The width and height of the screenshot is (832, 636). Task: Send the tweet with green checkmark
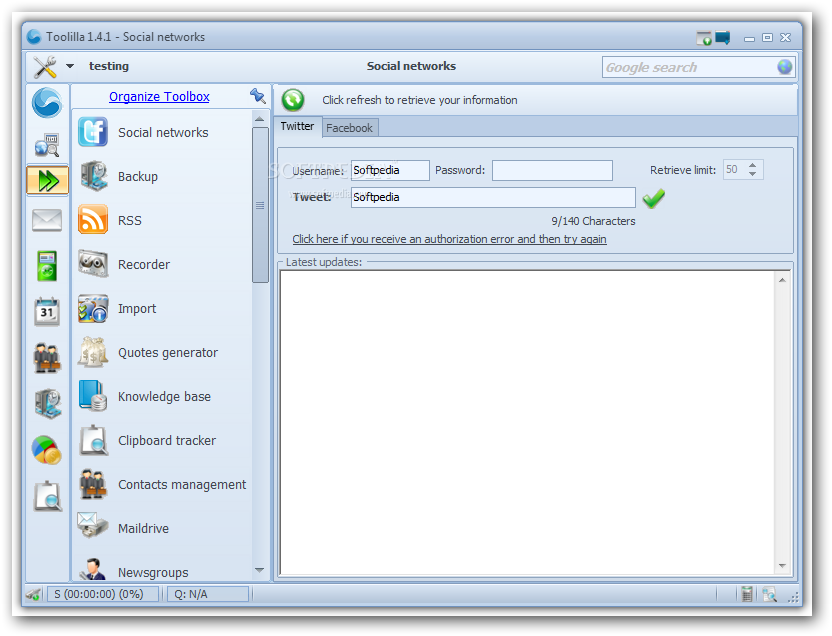654,198
